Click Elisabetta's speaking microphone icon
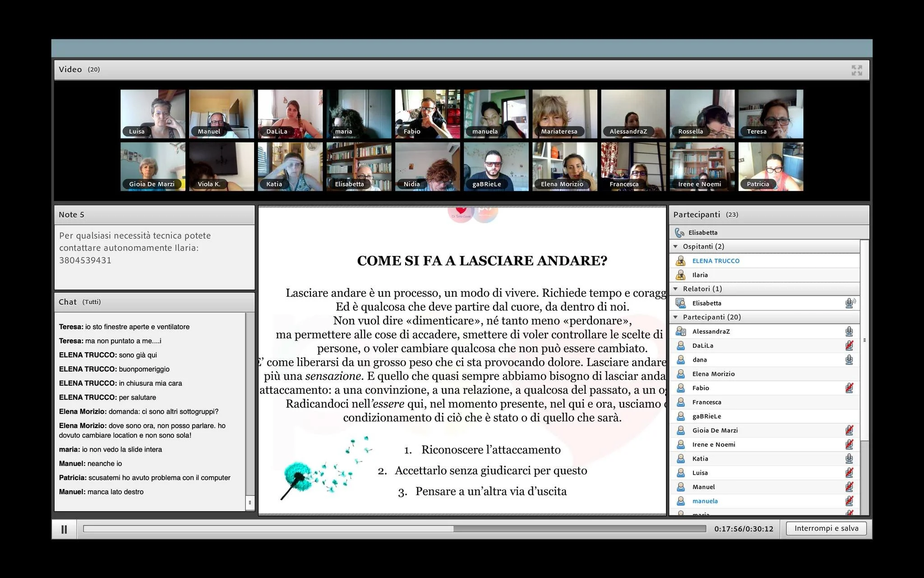The image size is (924, 578). pyautogui.click(x=850, y=303)
